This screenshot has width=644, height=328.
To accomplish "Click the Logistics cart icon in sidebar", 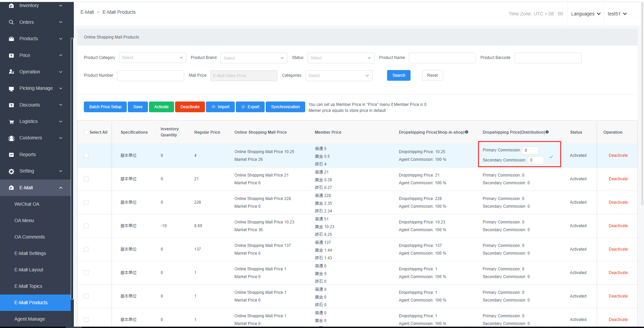I will (x=11, y=122).
